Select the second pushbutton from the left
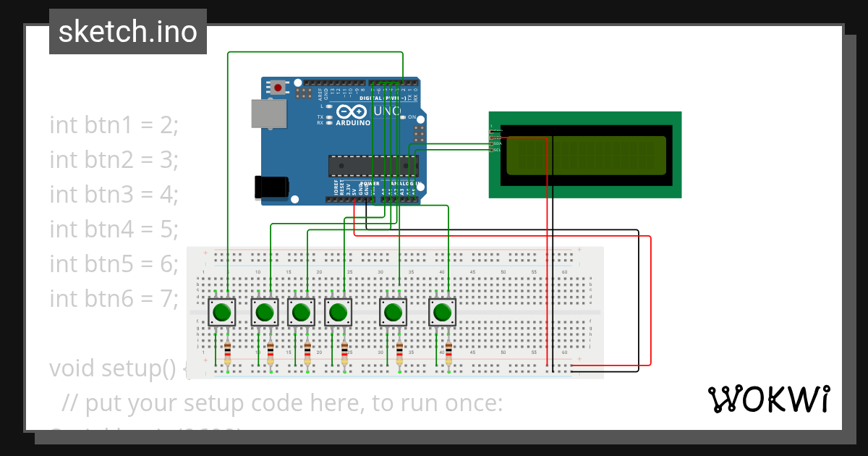 [265, 313]
